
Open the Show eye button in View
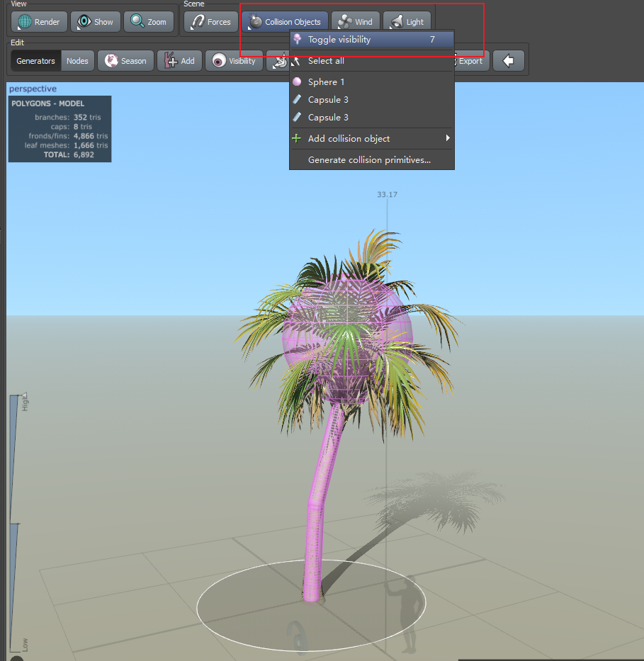[x=96, y=22]
